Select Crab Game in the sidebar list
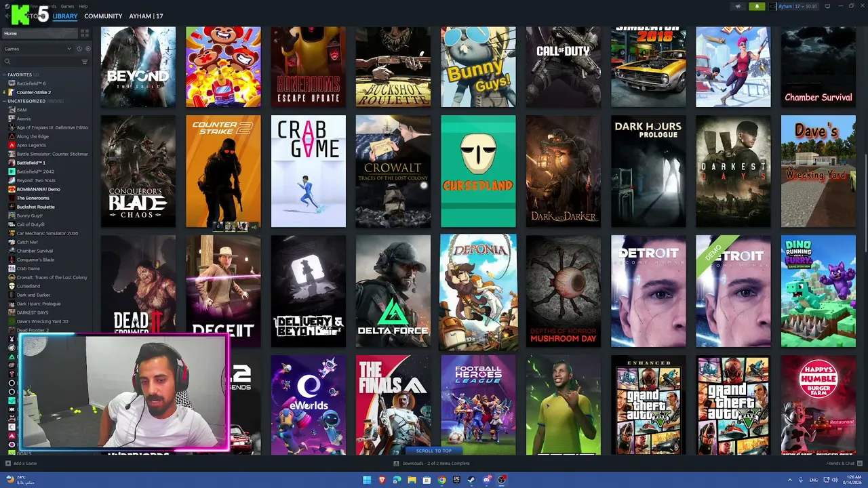This screenshot has width=868, height=488. 28,268
